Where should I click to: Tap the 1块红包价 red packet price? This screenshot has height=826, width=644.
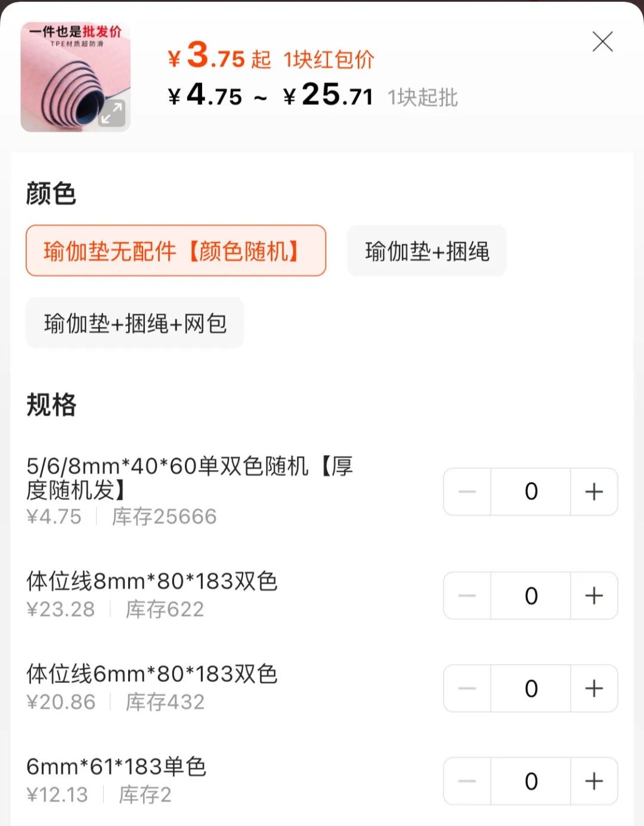click(329, 60)
